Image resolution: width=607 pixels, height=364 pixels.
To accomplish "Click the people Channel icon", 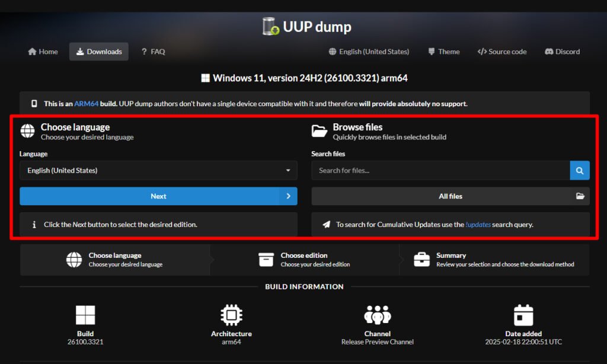I will pyautogui.click(x=378, y=315).
